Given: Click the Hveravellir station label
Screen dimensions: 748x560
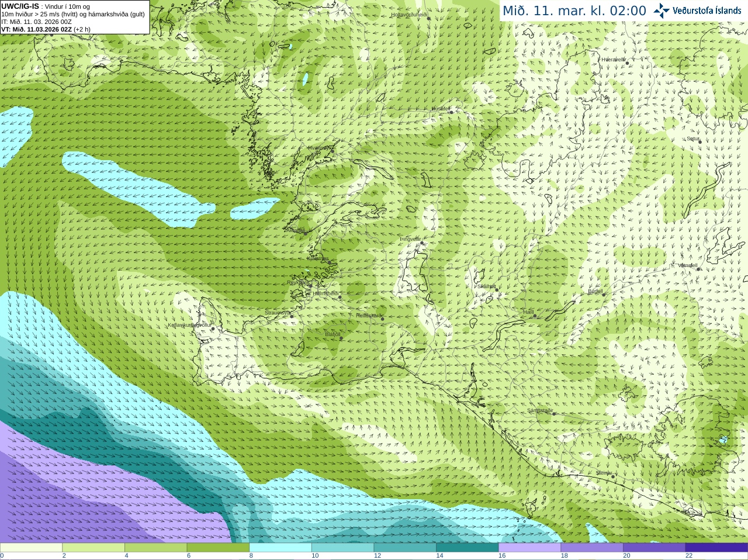Looking at the screenshot, I should click(614, 60).
